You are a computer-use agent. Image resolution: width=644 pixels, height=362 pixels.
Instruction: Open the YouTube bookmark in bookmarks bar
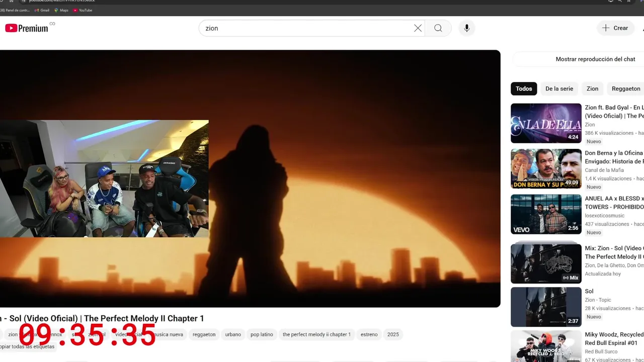pos(83,10)
